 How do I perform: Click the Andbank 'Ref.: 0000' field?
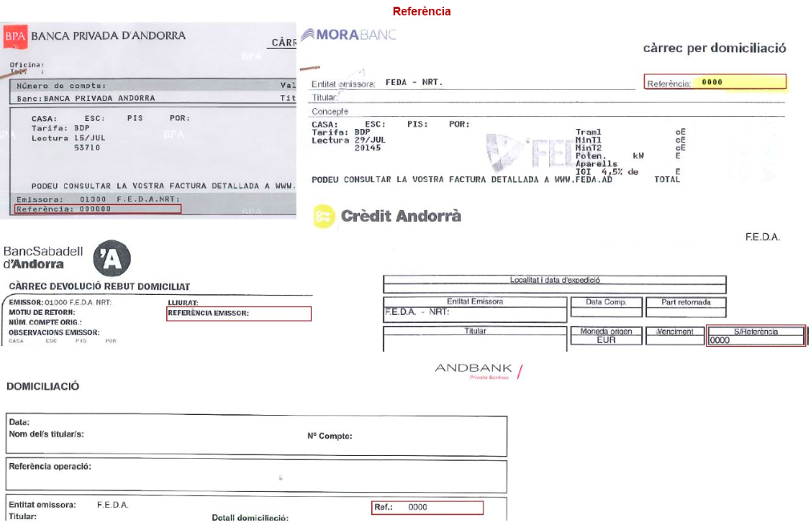[x=427, y=507]
